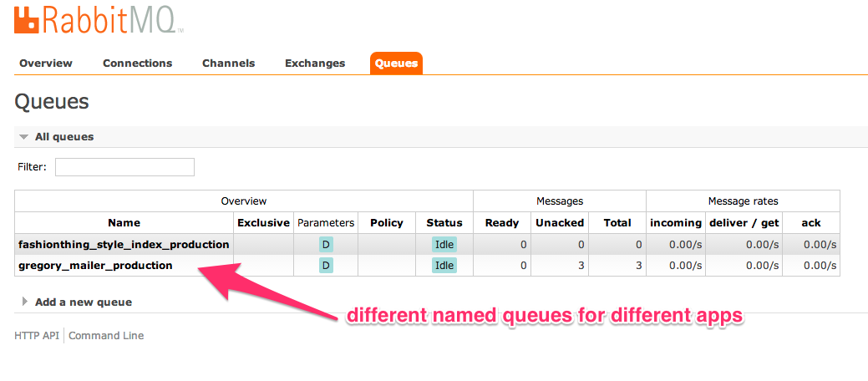
Task: Open the Overview tab
Action: (x=46, y=63)
